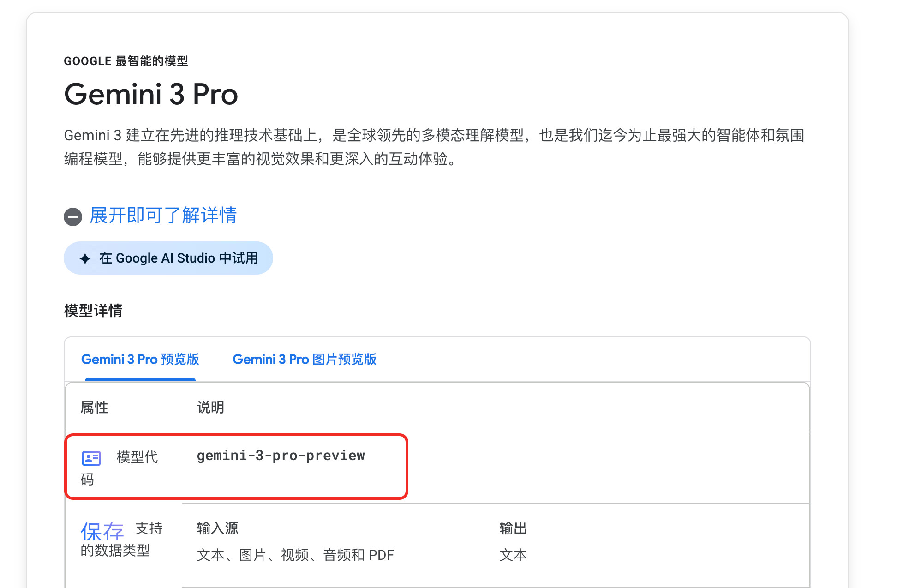897x588 pixels.
Task: Click the GOOGLE 最智能的模型 overline label
Action: coord(126,61)
